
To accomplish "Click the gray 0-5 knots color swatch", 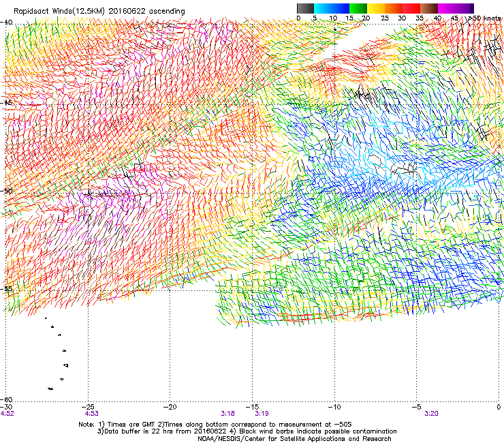I will (305, 8).
